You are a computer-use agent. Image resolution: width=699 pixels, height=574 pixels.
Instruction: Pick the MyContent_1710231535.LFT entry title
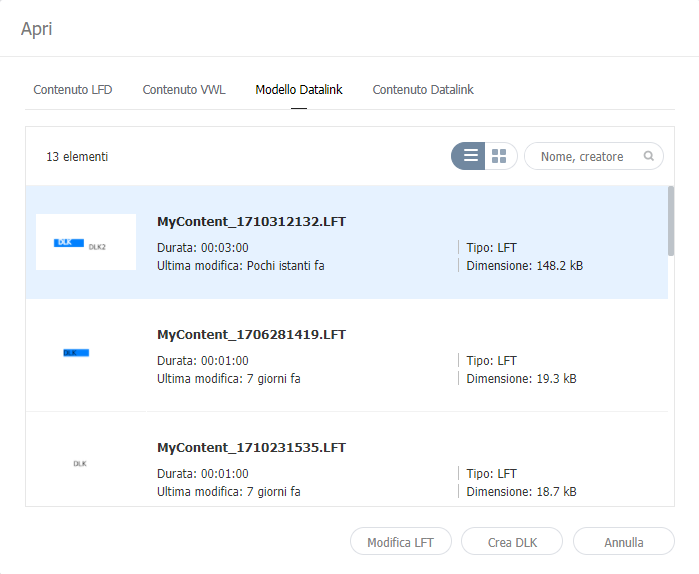(x=252, y=447)
